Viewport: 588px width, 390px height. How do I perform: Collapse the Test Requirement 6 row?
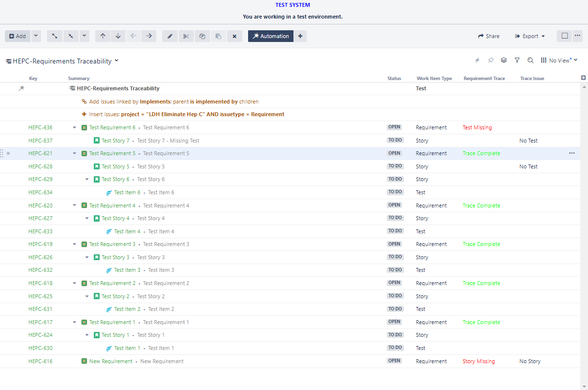click(x=75, y=127)
